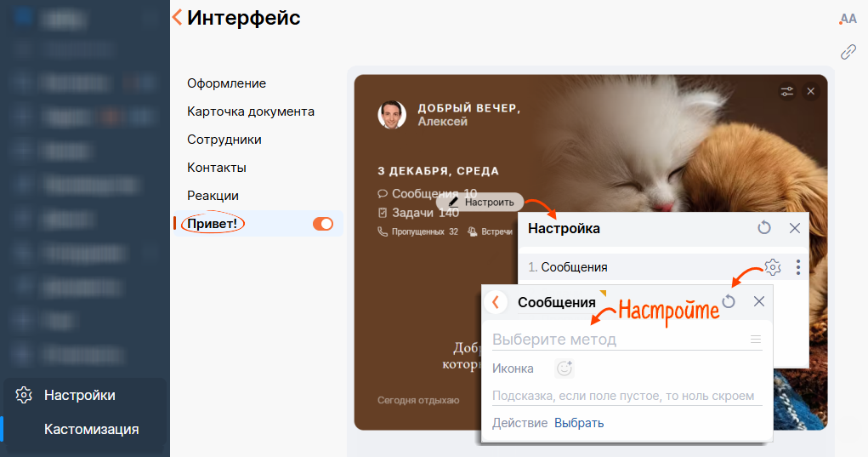Toggle the Привет! switch off

[x=323, y=224]
